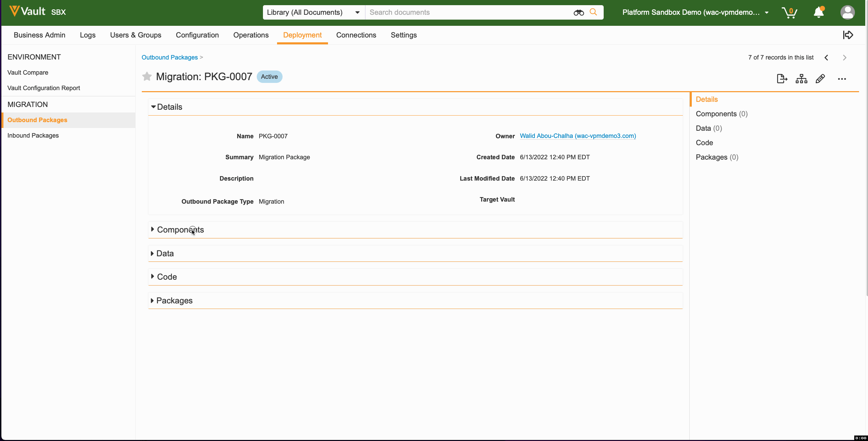Open the hierarchy viewer icon
This screenshot has height=441, width=868.
point(801,79)
